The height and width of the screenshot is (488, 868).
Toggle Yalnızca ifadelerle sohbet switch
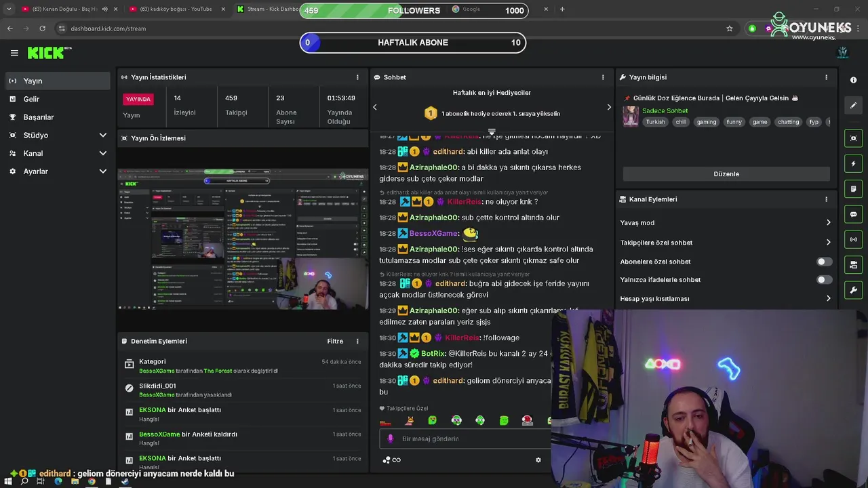pos(824,280)
